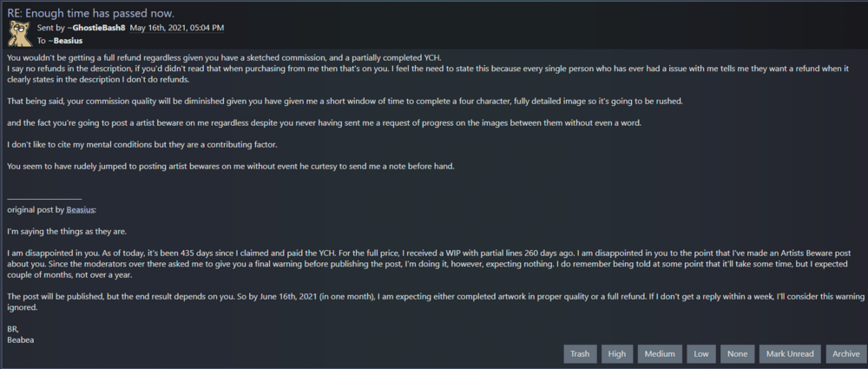Set note priority to None

pos(737,354)
